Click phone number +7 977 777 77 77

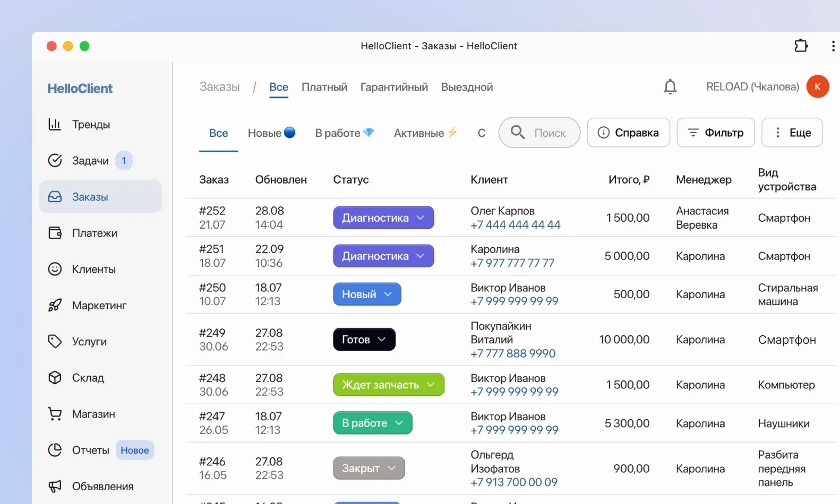pyautogui.click(x=512, y=263)
